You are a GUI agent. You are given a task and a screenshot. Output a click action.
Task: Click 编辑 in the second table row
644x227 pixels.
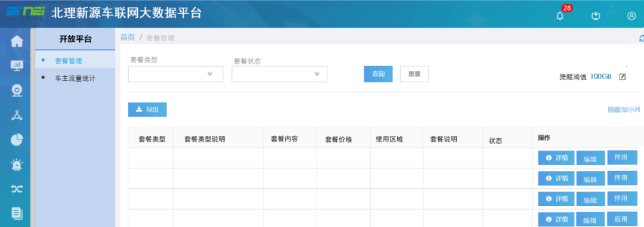click(590, 179)
